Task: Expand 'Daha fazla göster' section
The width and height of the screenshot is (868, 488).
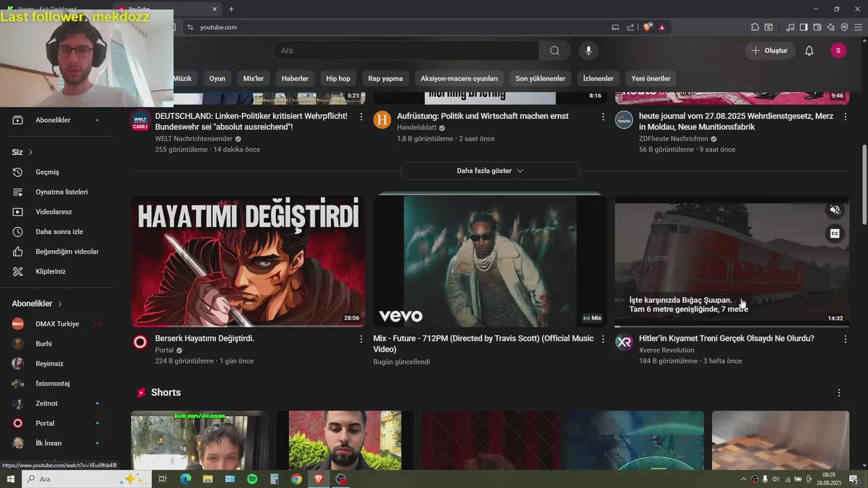Action: pyautogui.click(x=490, y=171)
